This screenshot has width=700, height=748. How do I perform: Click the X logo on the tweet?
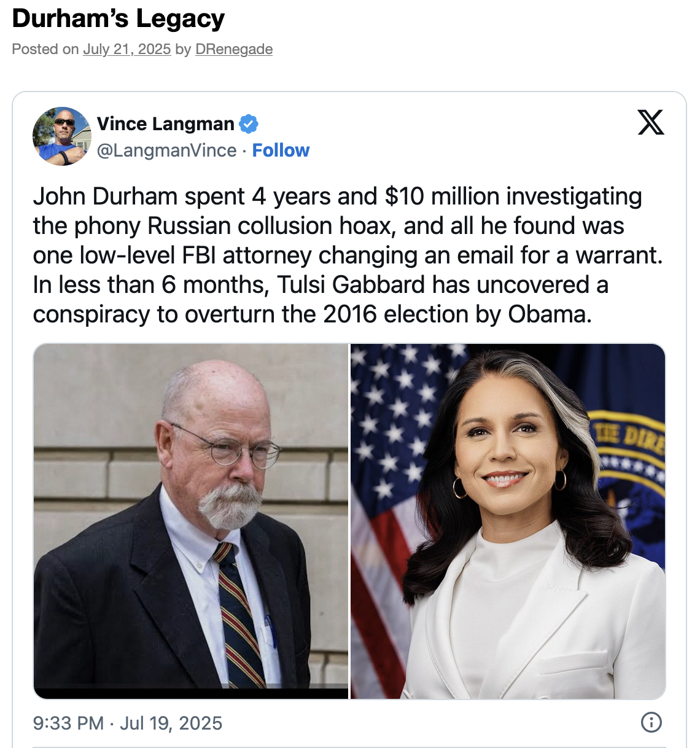pyautogui.click(x=651, y=122)
